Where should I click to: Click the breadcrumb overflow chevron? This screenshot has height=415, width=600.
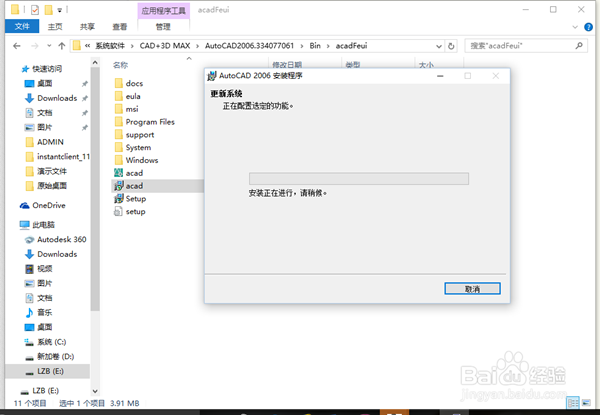[x=88, y=46]
